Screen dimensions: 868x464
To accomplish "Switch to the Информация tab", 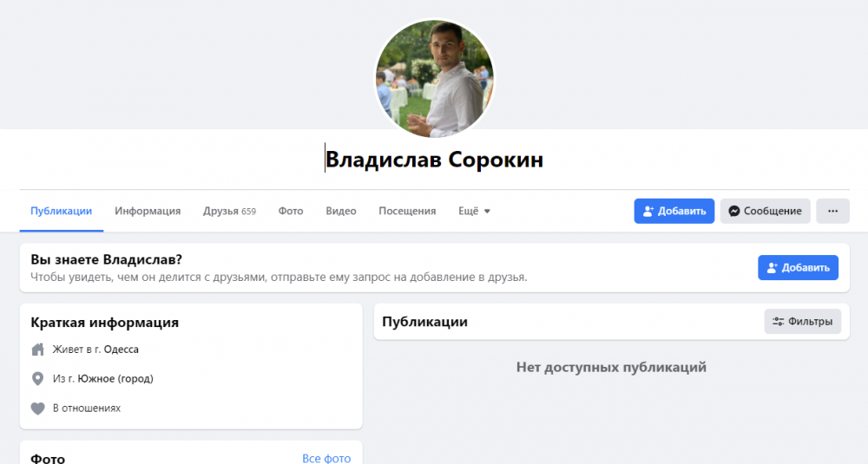I will click(x=148, y=211).
